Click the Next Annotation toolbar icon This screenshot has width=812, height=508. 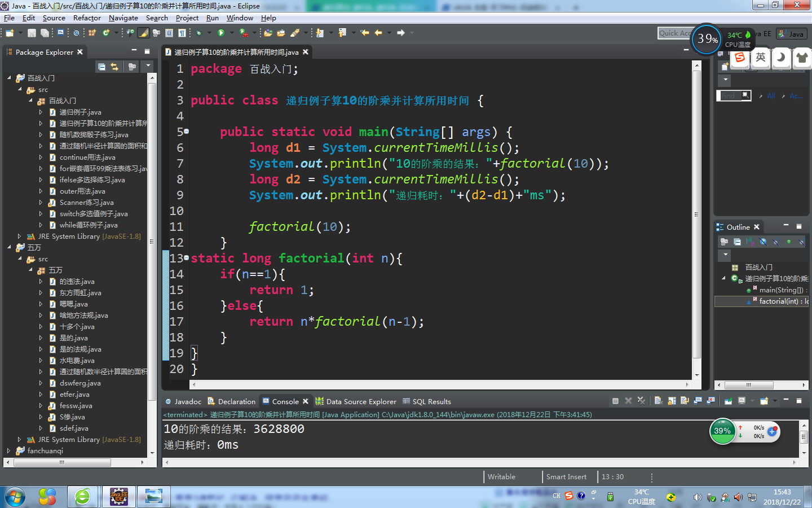point(319,33)
